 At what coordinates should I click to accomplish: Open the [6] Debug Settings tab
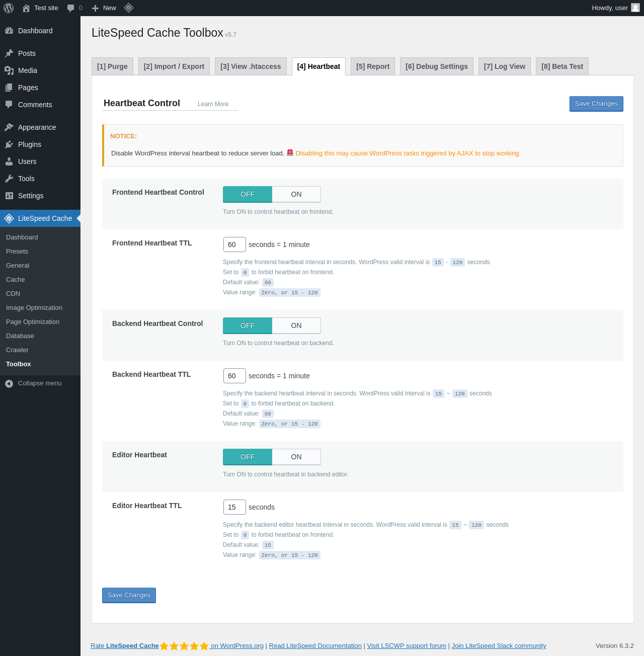[x=437, y=66]
